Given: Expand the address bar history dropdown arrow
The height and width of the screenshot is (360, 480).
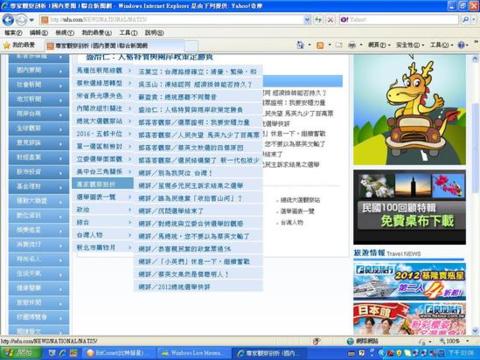Looking at the screenshot, I should [x=307, y=20].
